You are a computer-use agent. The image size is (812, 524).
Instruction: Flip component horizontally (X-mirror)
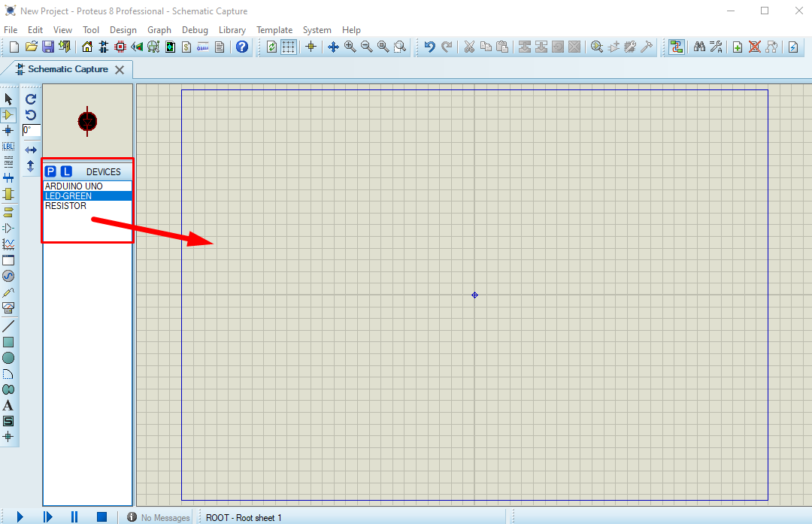tap(31, 150)
